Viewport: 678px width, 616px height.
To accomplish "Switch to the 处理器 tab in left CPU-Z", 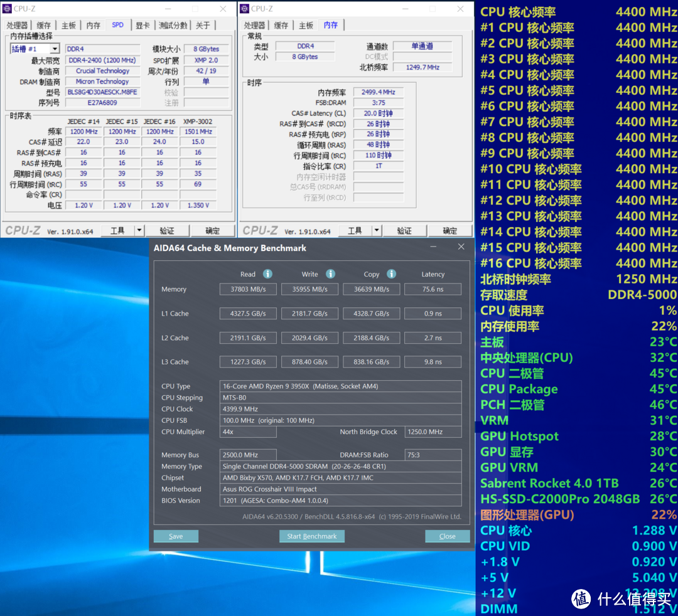I will 17,26.
